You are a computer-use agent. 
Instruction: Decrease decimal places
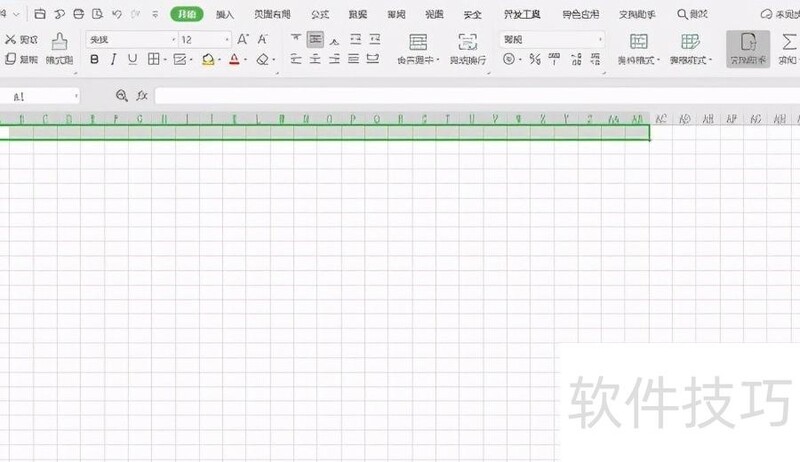pyautogui.click(x=595, y=59)
